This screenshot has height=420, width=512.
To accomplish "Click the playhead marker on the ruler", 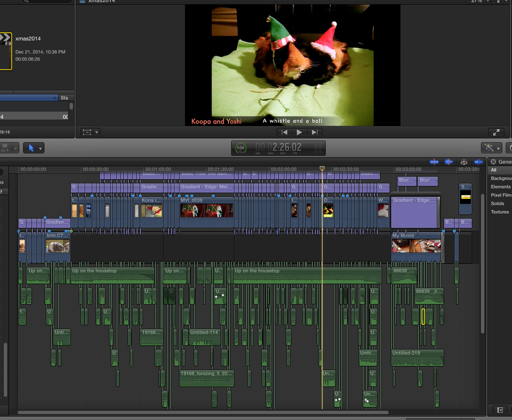I will (322, 169).
